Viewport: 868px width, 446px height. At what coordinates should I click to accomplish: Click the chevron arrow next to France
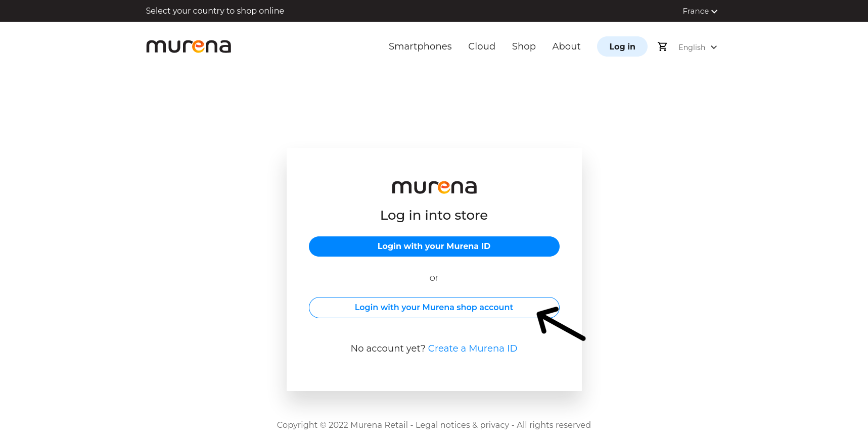point(714,12)
